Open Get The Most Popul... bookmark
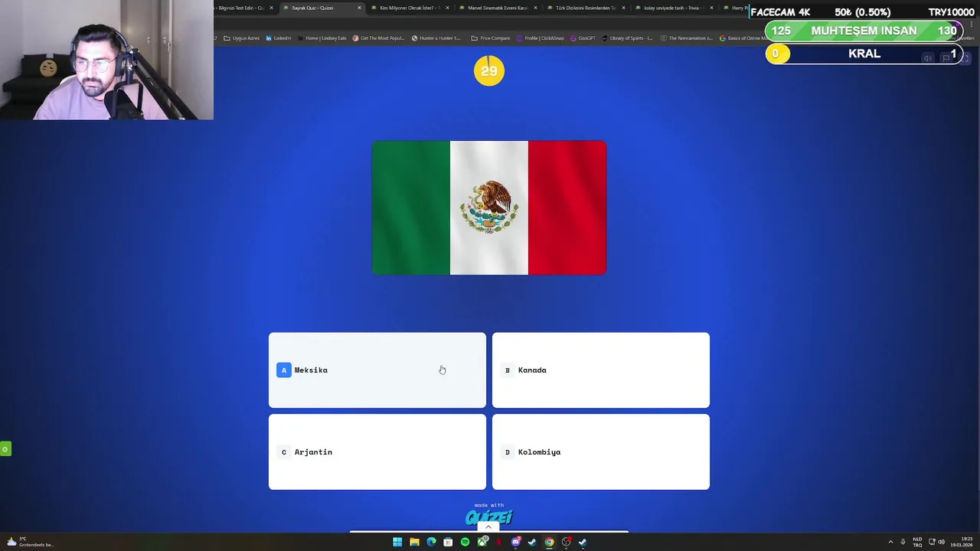This screenshot has height=551, width=980. (378, 38)
